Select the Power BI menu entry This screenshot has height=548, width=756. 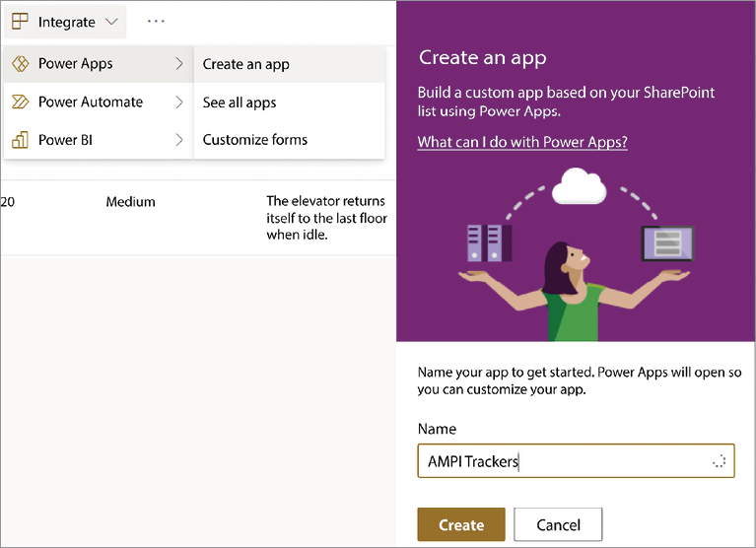click(x=99, y=140)
